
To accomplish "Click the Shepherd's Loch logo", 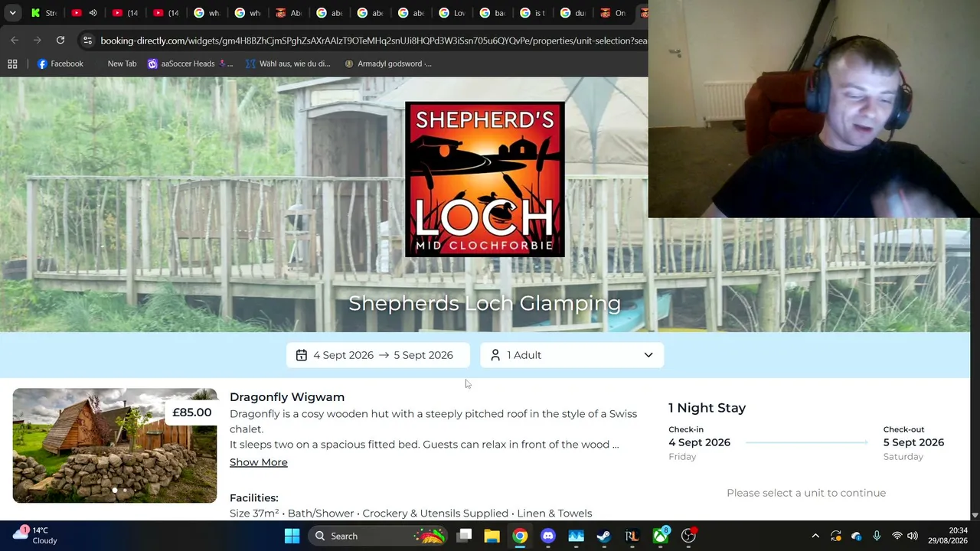I will [x=485, y=179].
